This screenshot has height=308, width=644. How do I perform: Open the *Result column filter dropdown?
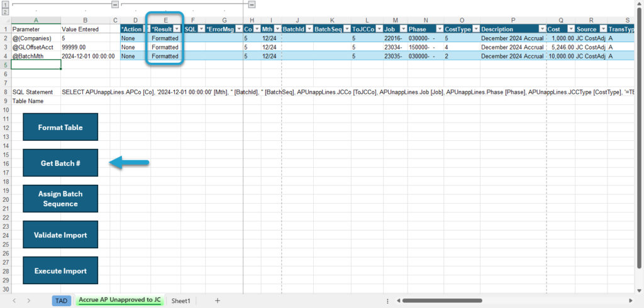(x=177, y=29)
